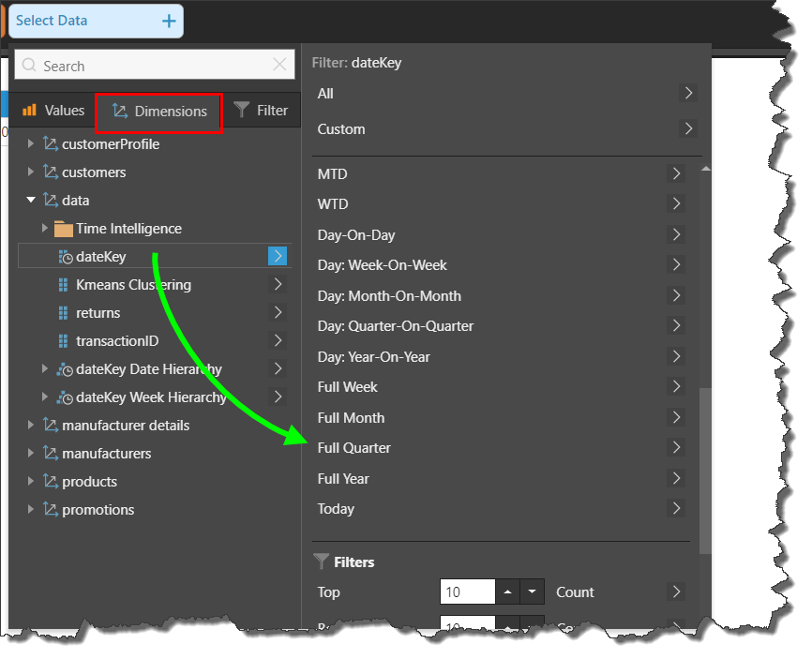Click the plus icon on Select Data
812x659 pixels.
tap(169, 21)
